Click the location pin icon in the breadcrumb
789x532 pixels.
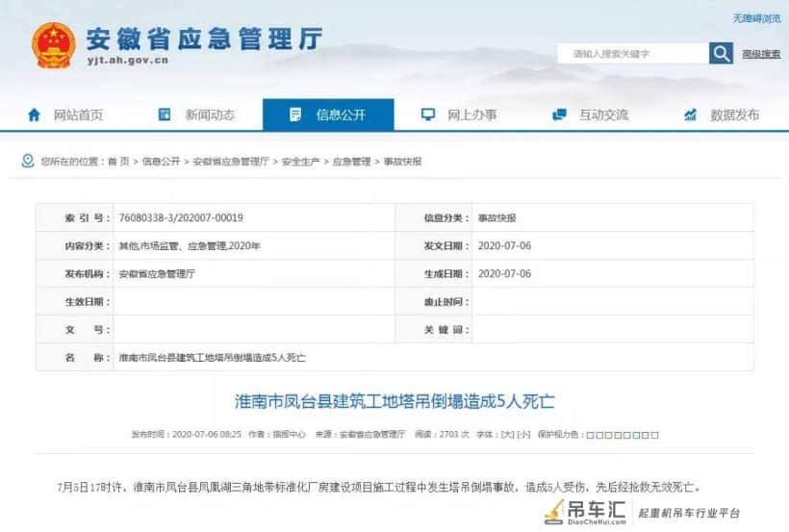coord(28,161)
